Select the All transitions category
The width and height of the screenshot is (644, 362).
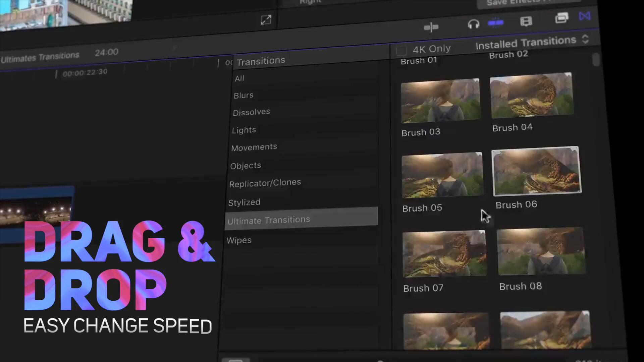239,79
